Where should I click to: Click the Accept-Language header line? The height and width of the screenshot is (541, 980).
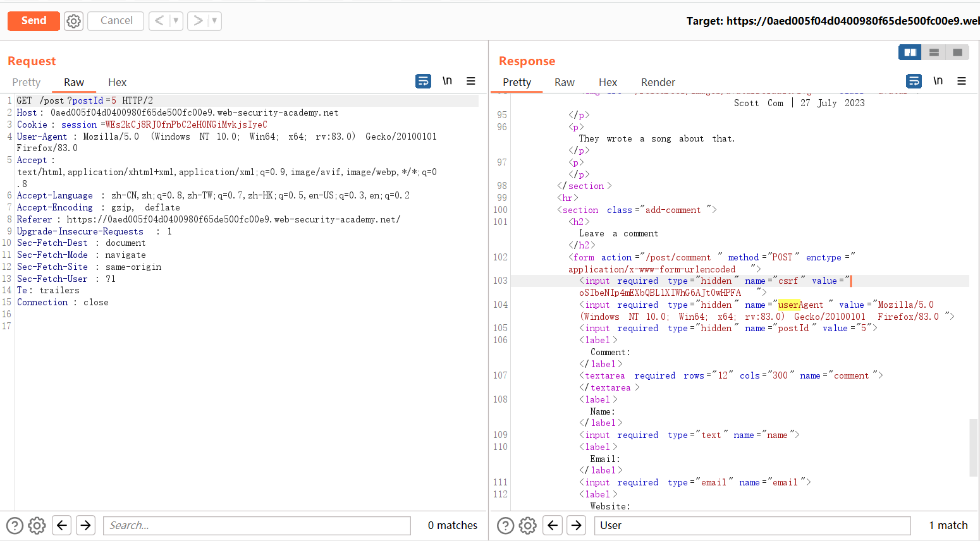pyautogui.click(x=213, y=195)
